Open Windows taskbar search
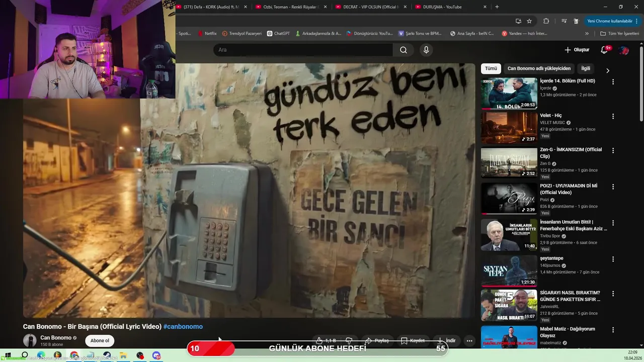 (x=25, y=355)
